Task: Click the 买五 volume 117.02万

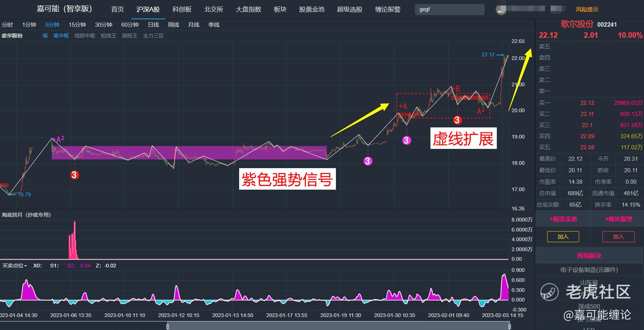Action: tap(632, 147)
